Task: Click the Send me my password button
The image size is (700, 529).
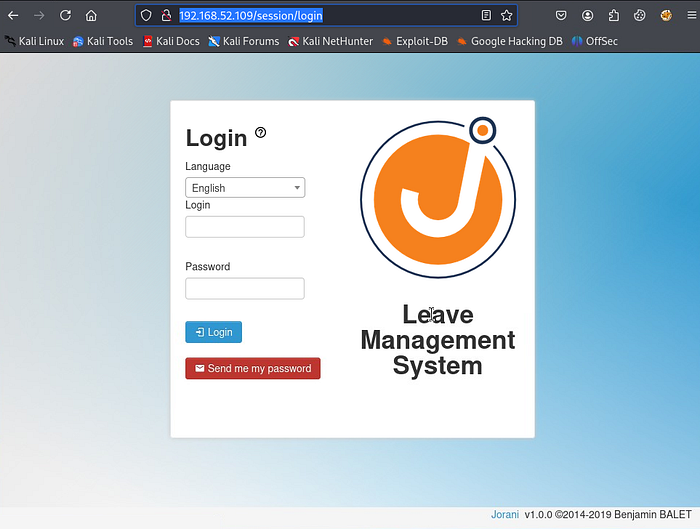Action: point(253,368)
